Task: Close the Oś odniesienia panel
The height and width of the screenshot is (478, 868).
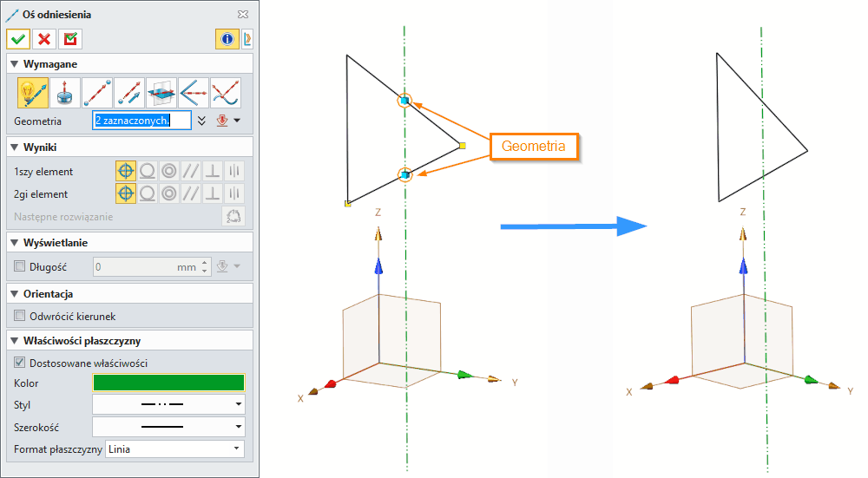Action: [x=243, y=15]
